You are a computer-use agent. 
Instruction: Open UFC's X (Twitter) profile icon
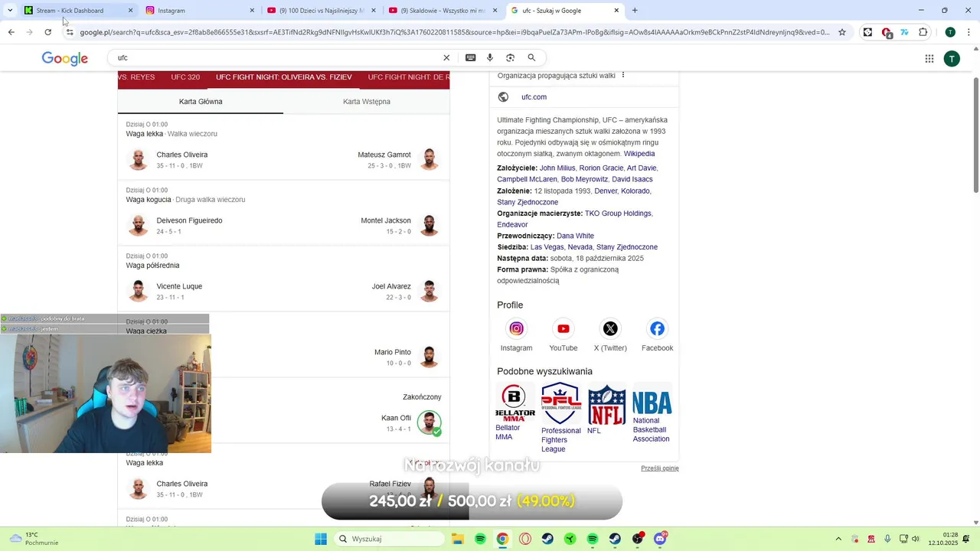(610, 328)
